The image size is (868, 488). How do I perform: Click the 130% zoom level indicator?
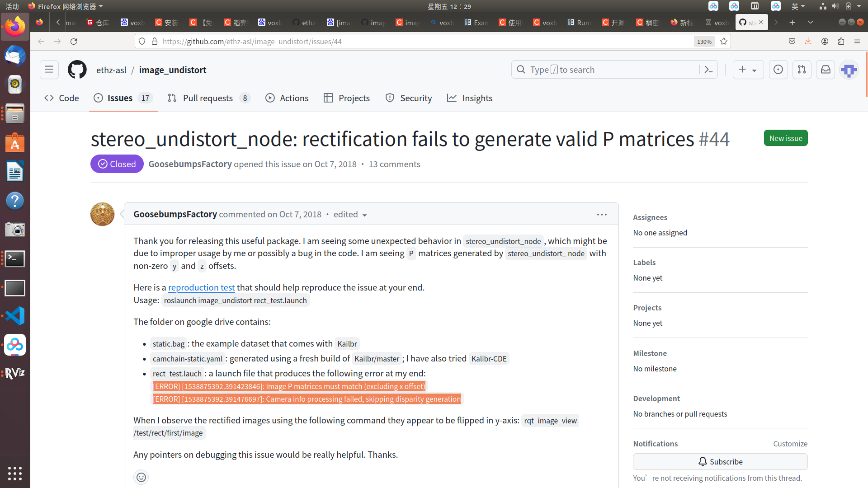[x=704, y=42]
